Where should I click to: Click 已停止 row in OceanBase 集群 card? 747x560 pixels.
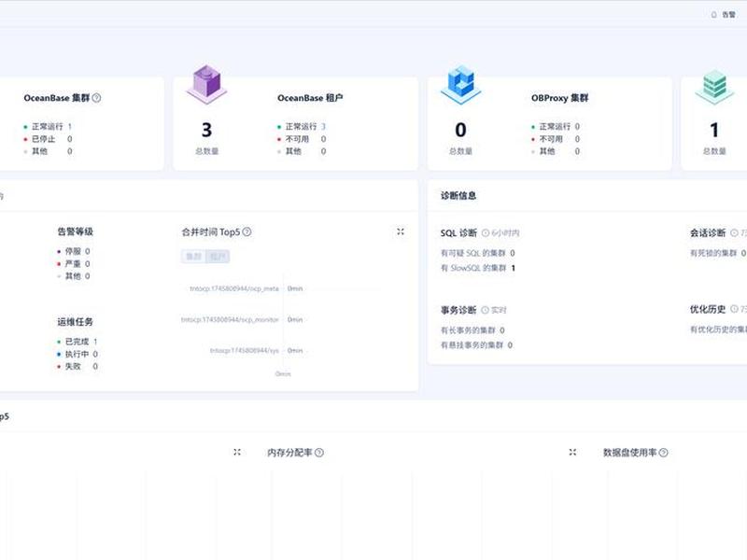click(x=48, y=138)
